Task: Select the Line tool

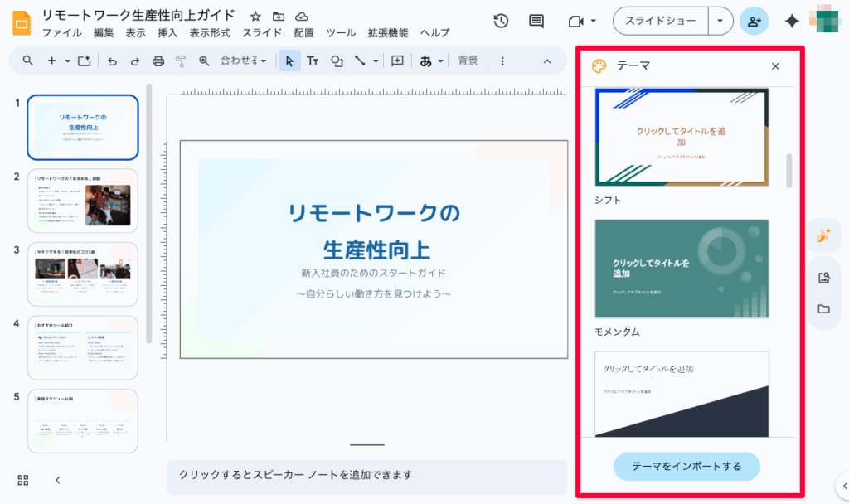Action: click(358, 61)
